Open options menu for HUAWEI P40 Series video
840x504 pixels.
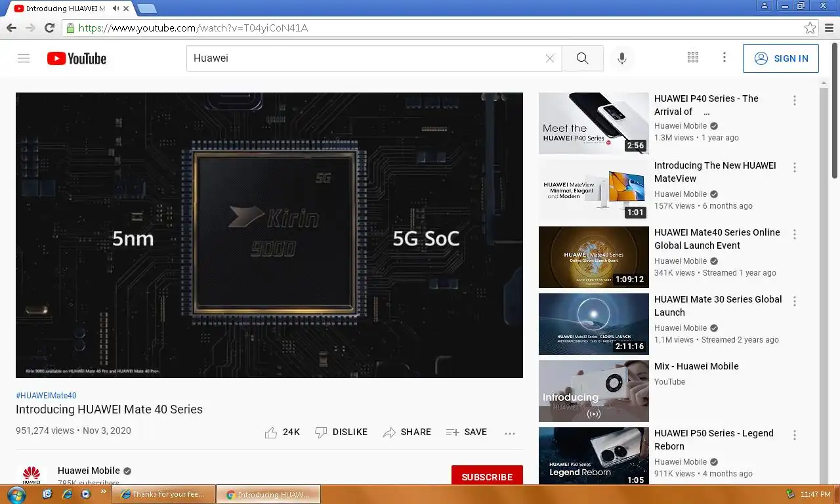tap(795, 100)
